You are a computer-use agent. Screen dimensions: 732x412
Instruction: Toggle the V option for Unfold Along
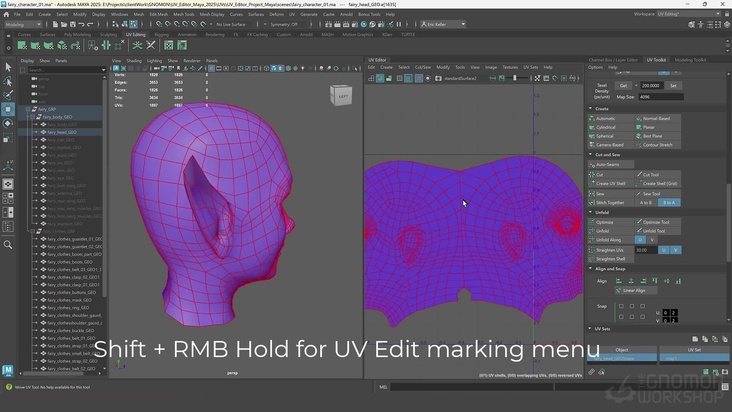(652, 240)
